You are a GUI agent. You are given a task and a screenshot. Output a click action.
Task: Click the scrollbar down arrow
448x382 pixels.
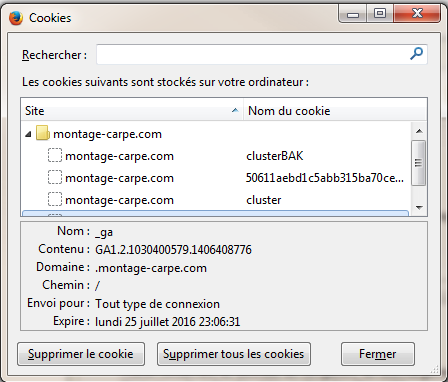(419, 208)
